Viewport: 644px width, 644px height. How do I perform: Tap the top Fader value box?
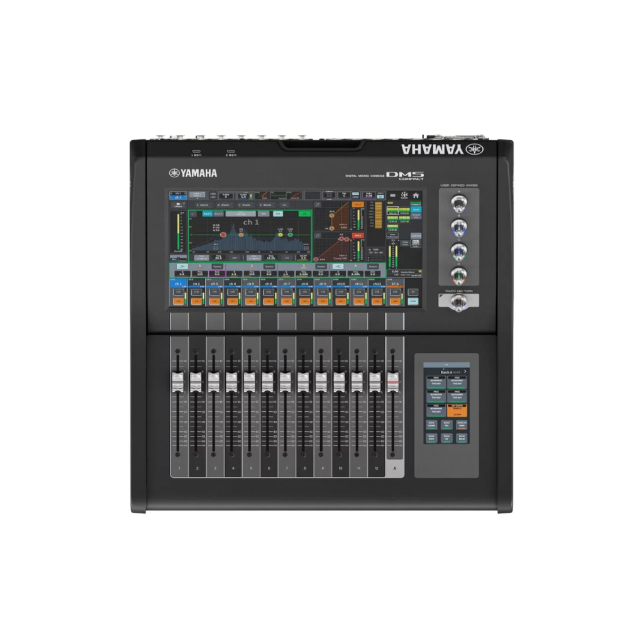point(369,196)
